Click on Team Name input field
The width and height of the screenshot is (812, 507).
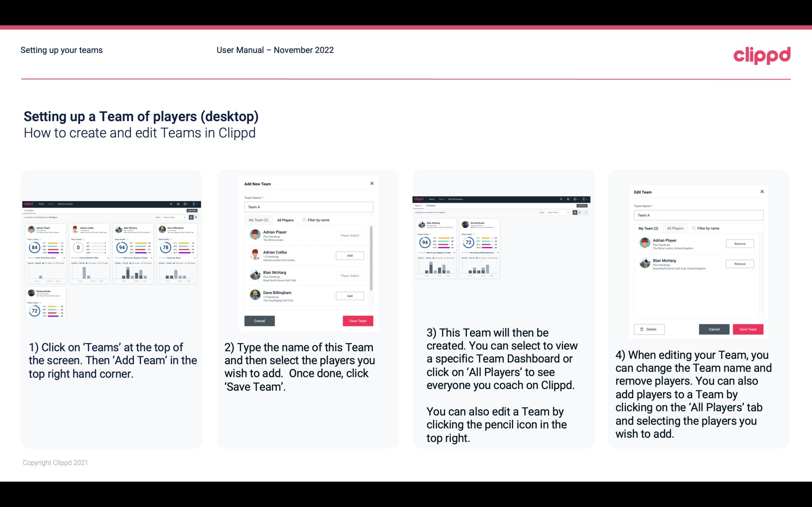tap(308, 207)
